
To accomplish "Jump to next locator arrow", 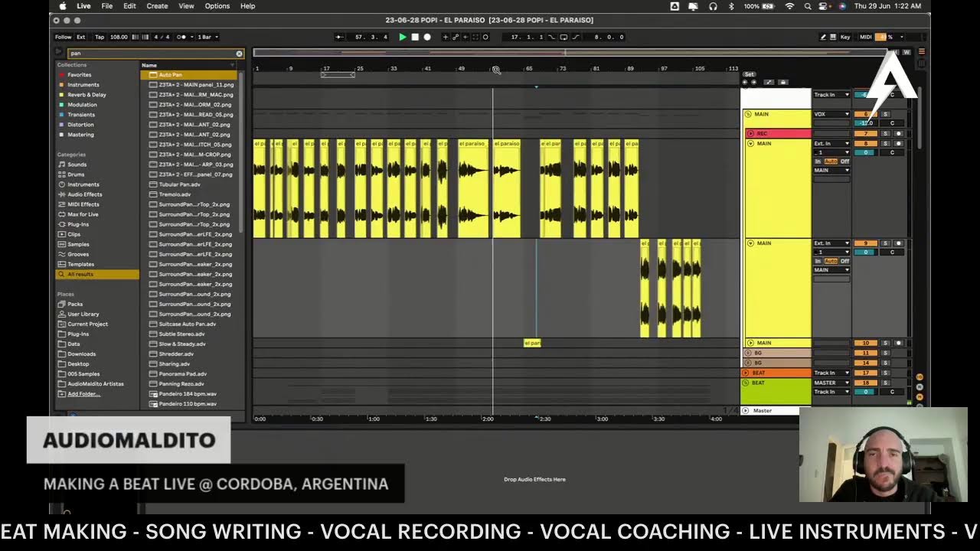I will pyautogui.click(x=753, y=82).
